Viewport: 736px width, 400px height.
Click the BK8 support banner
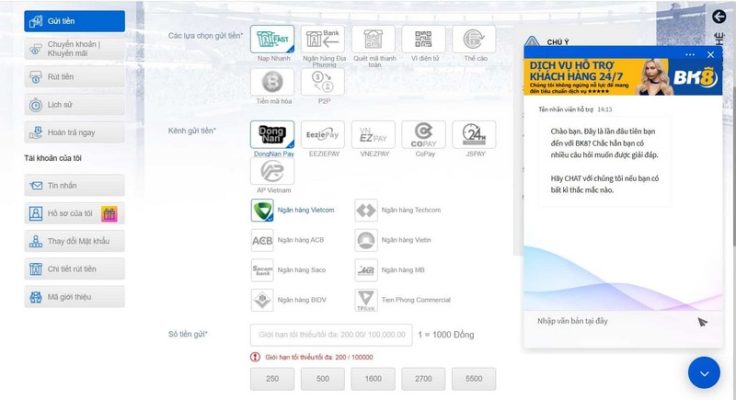623,77
